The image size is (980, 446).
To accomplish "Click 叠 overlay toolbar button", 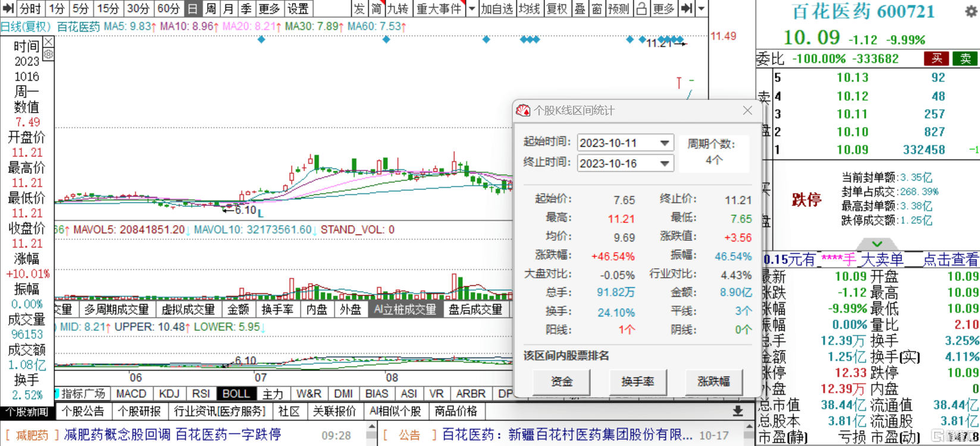I will (580, 8).
